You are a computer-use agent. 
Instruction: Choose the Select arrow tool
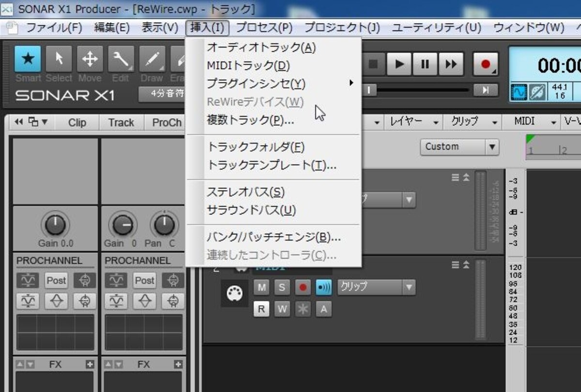59,59
